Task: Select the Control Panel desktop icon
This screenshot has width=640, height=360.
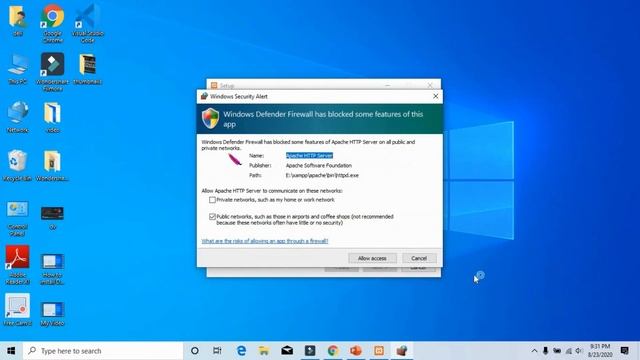Action: [x=18, y=218]
